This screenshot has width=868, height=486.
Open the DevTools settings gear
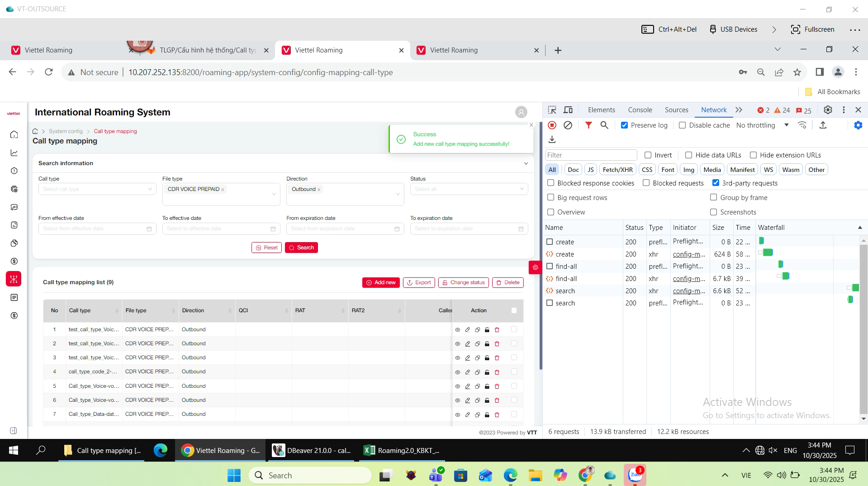click(827, 110)
